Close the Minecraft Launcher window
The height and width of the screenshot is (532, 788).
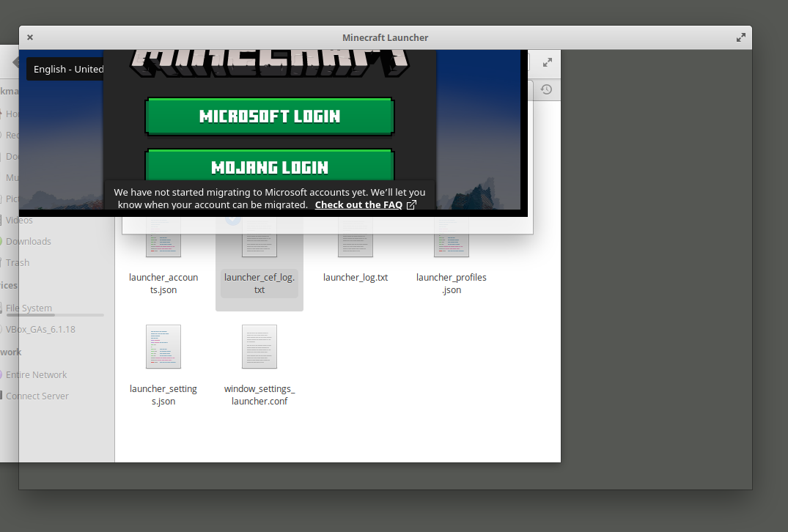(30, 37)
